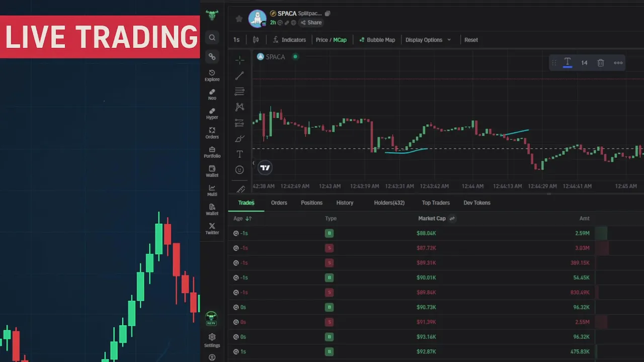Open the Wallet icon above Multi
The height and width of the screenshot is (362, 644).
point(212,171)
